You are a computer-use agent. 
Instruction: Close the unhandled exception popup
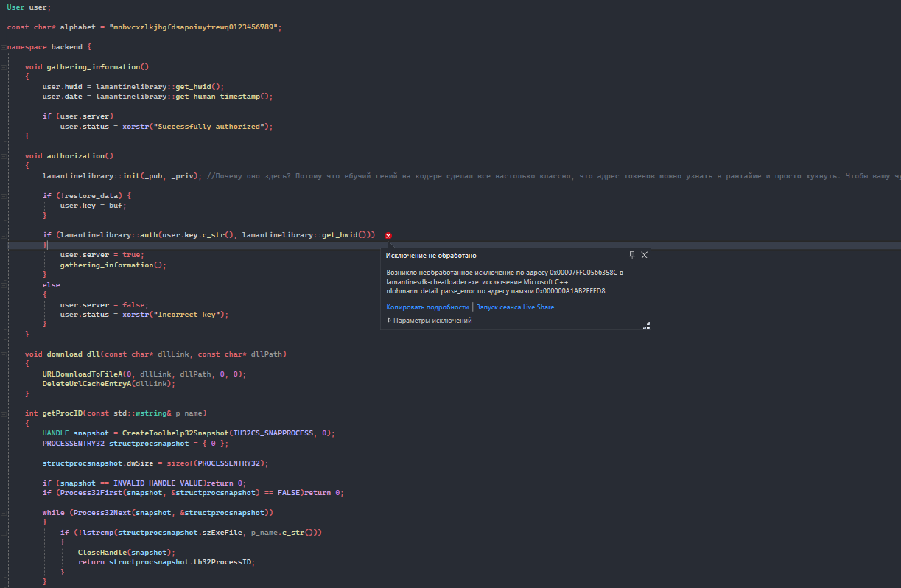[x=645, y=254]
